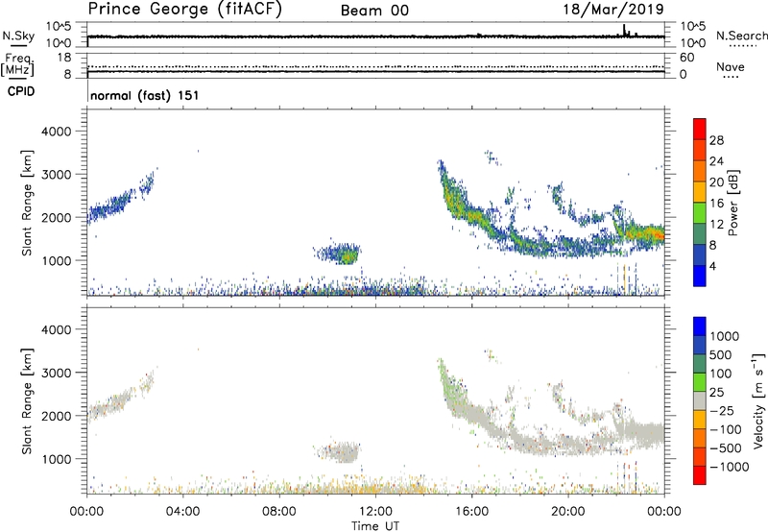Click the '-25' label on the Velocity colorbar
This screenshot has height=532, width=768.
pos(722,410)
